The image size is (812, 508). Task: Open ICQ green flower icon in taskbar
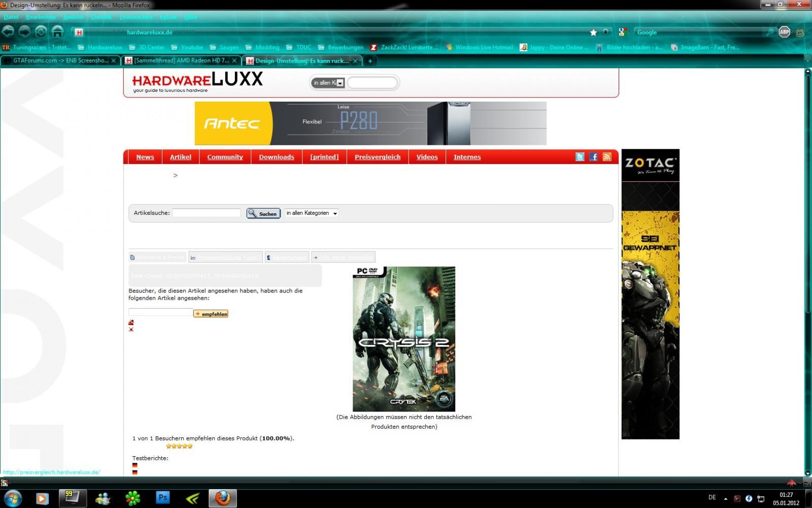[132, 498]
